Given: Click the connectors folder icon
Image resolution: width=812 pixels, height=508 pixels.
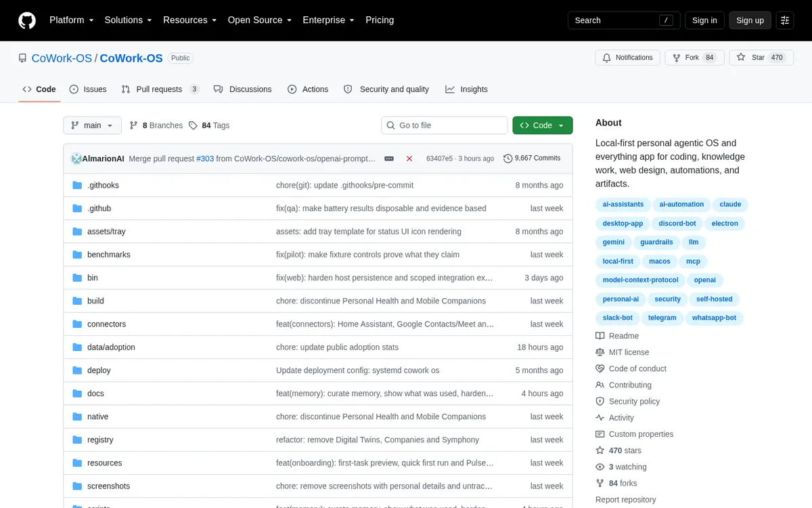Looking at the screenshot, I should click(x=76, y=324).
